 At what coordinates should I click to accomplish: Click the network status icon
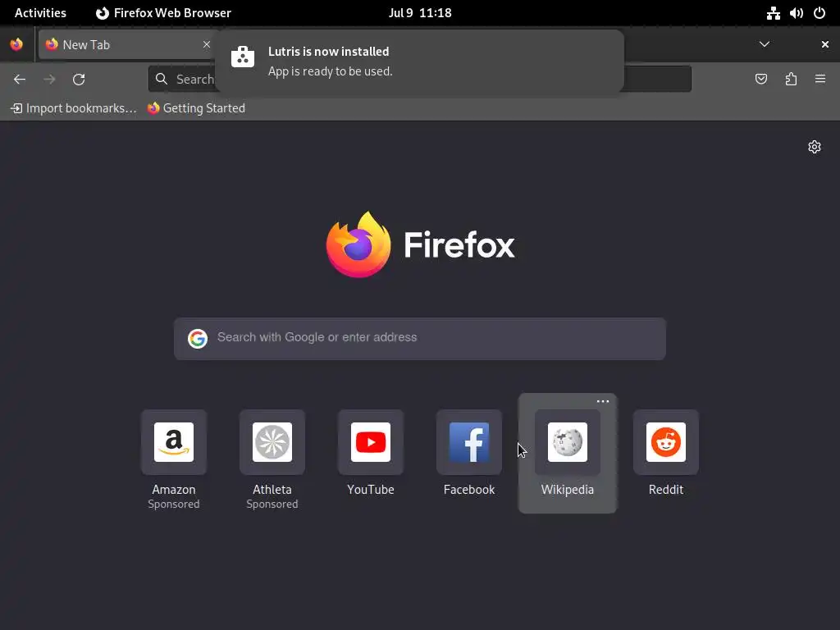tap(773, 13)
